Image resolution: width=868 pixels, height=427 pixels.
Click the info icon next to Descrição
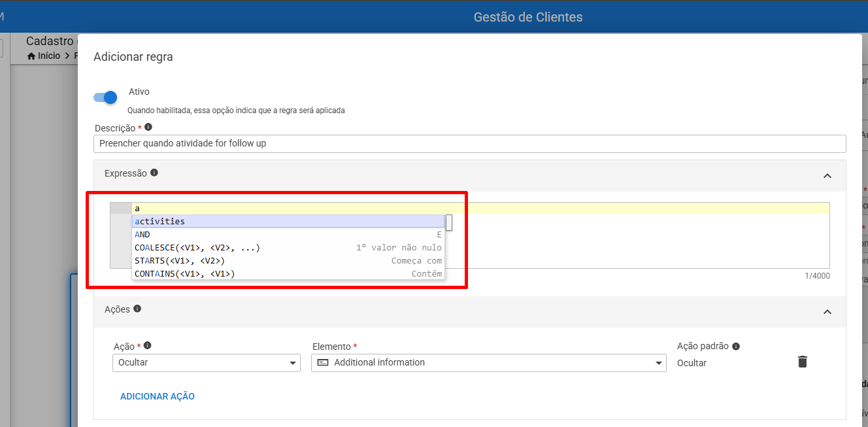click(148, 127)
